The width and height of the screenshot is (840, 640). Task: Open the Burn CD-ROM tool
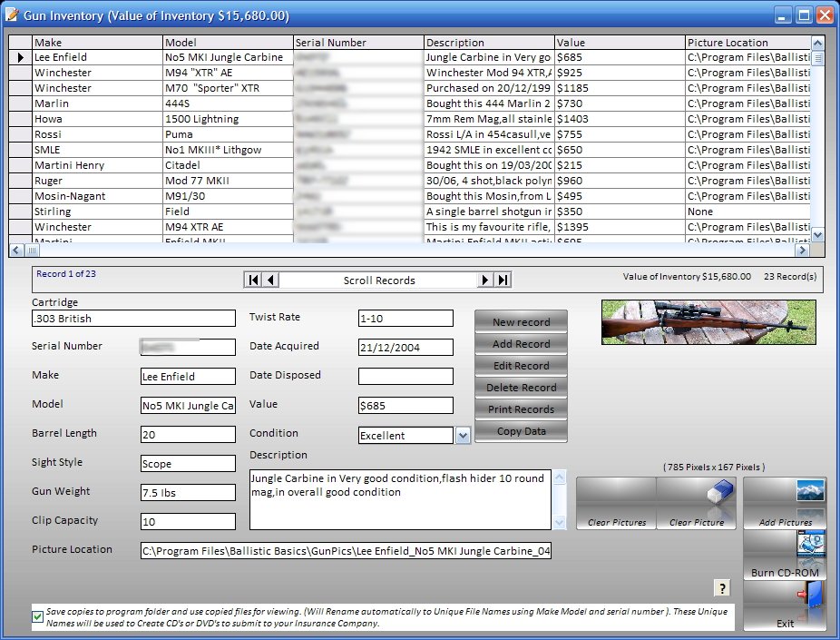785,556
